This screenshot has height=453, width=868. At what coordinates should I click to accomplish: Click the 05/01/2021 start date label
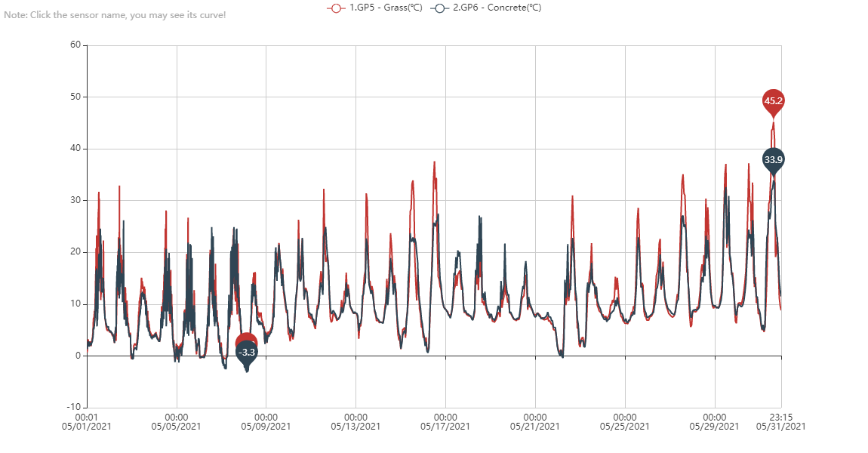87,426
